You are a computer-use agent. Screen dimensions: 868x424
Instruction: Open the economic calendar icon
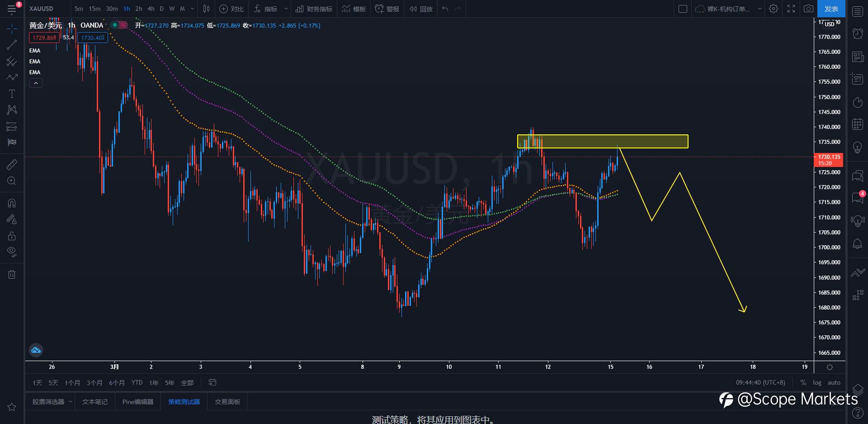click(x=858, y=124)
